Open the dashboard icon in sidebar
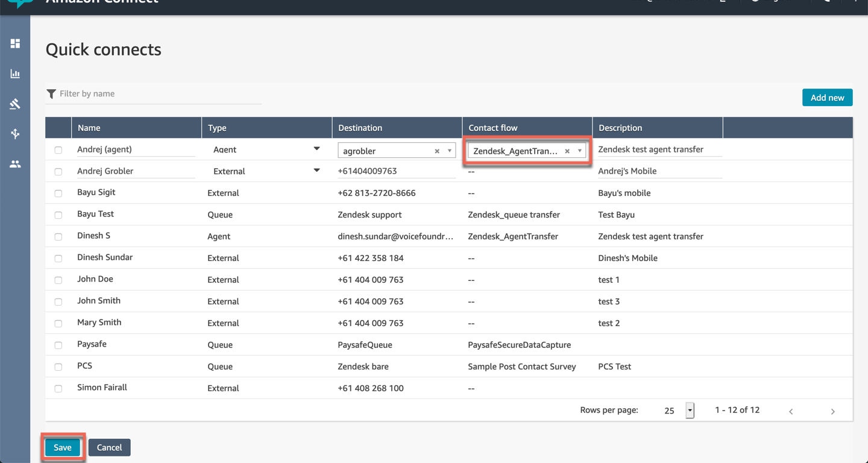 point(15,43)
